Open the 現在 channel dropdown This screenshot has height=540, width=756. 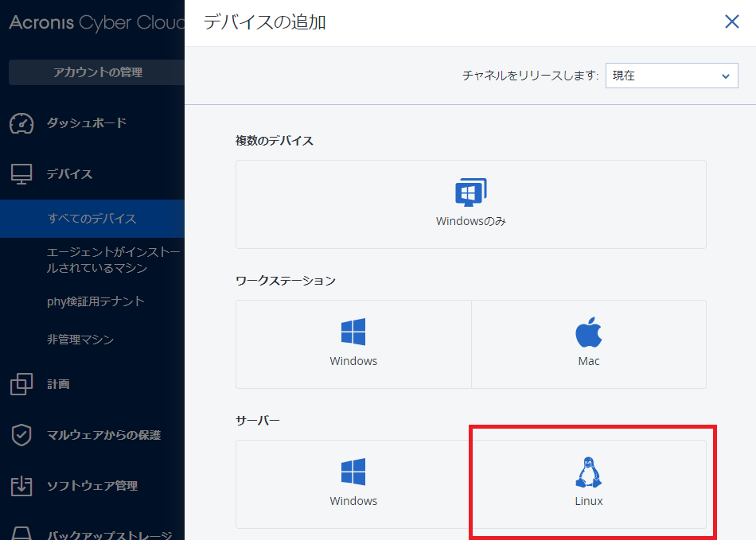click(672, 75)
